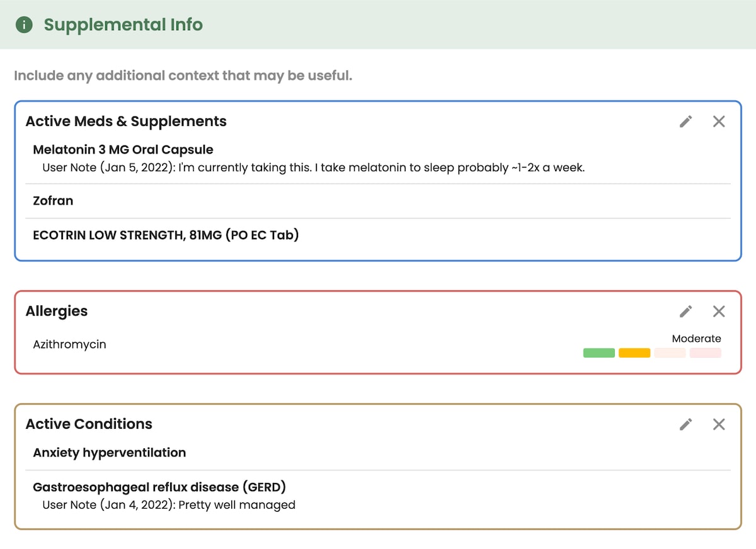756x549 pixels.
Task: Click the Moderate severity label
Action: pyautogui.click(x=697, y=339)
